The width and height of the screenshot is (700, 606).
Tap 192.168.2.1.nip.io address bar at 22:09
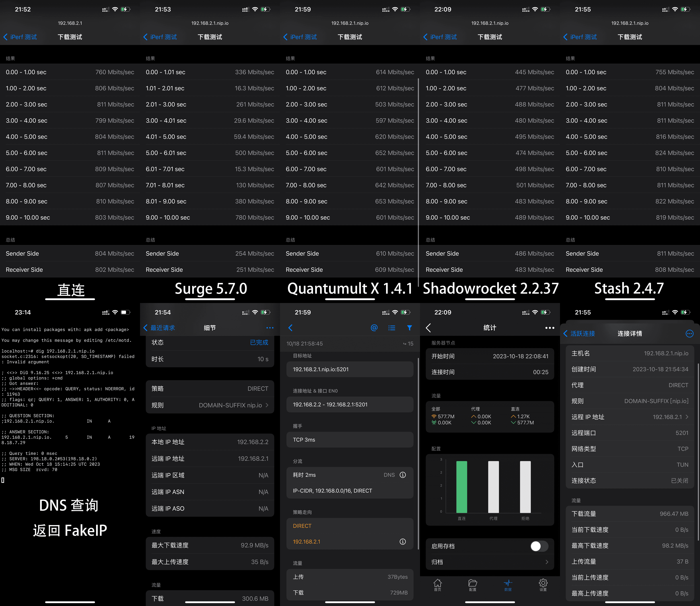[490, 23]
